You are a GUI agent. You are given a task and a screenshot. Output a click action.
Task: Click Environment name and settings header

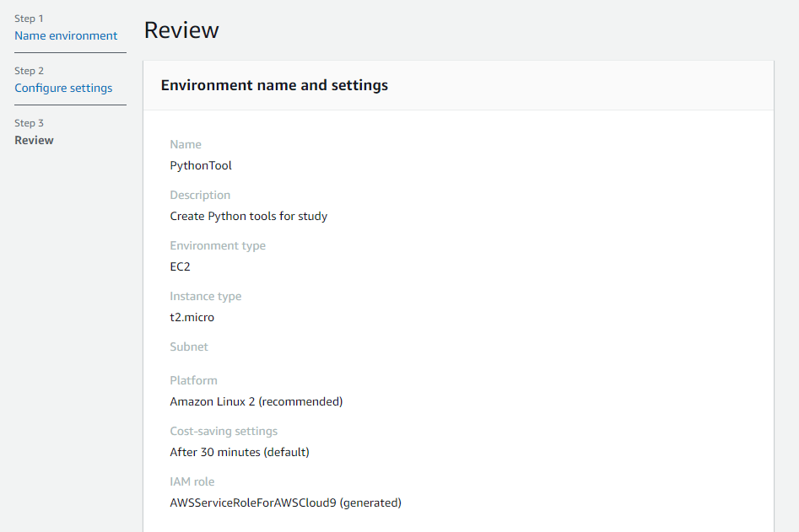click(x=274, y=85)
